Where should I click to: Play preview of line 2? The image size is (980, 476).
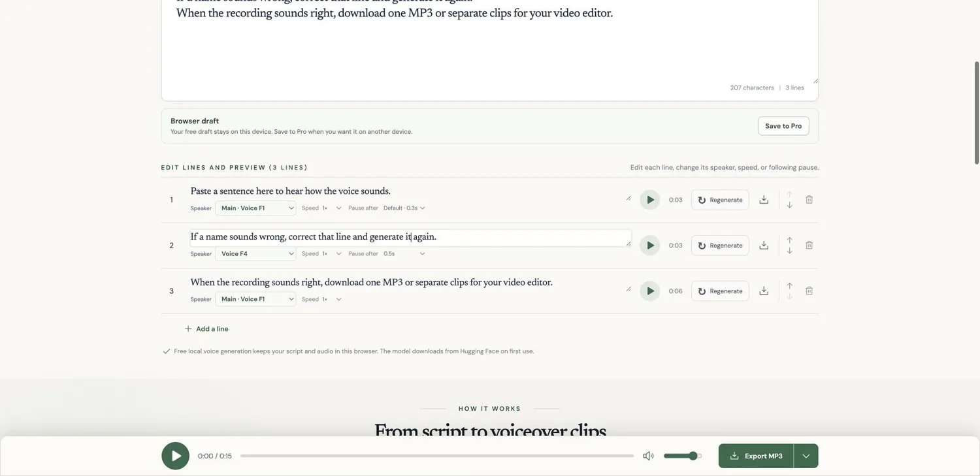coord(649,246)
